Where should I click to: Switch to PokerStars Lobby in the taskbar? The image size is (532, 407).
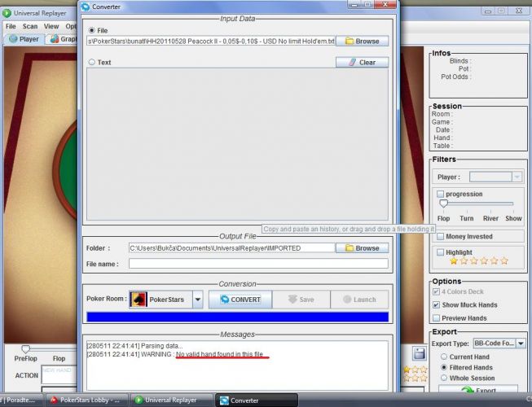[86, 400]
